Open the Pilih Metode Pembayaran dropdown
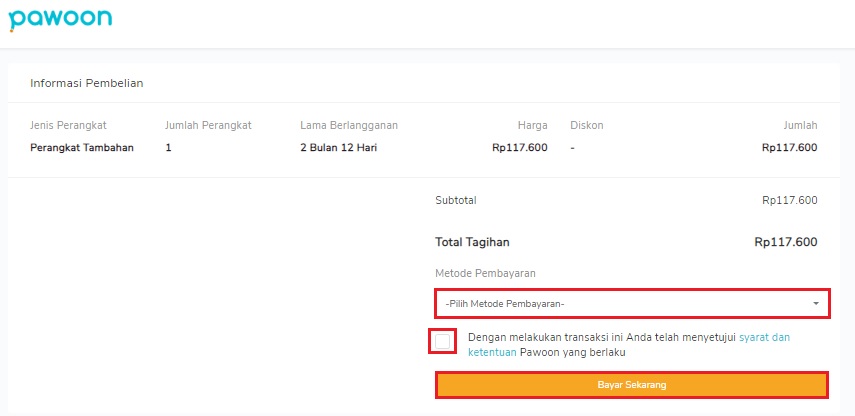This screenshot has width=855, height=416. click(x=632, y=304)
